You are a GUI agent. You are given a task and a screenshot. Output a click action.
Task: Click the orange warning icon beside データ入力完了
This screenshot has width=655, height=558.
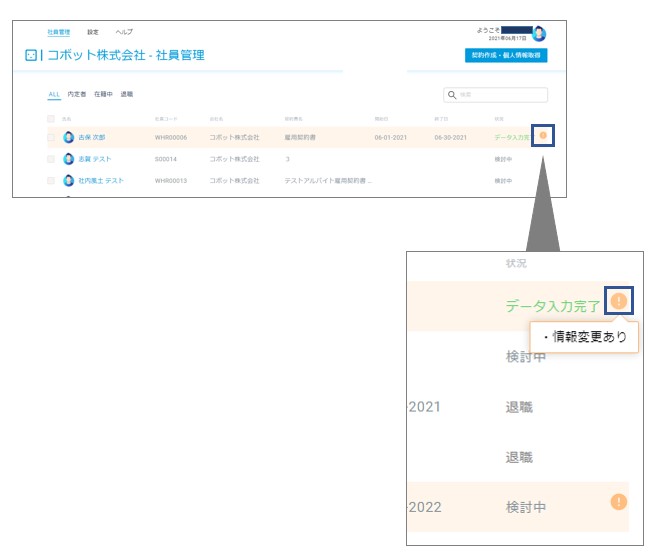[619, 300]
